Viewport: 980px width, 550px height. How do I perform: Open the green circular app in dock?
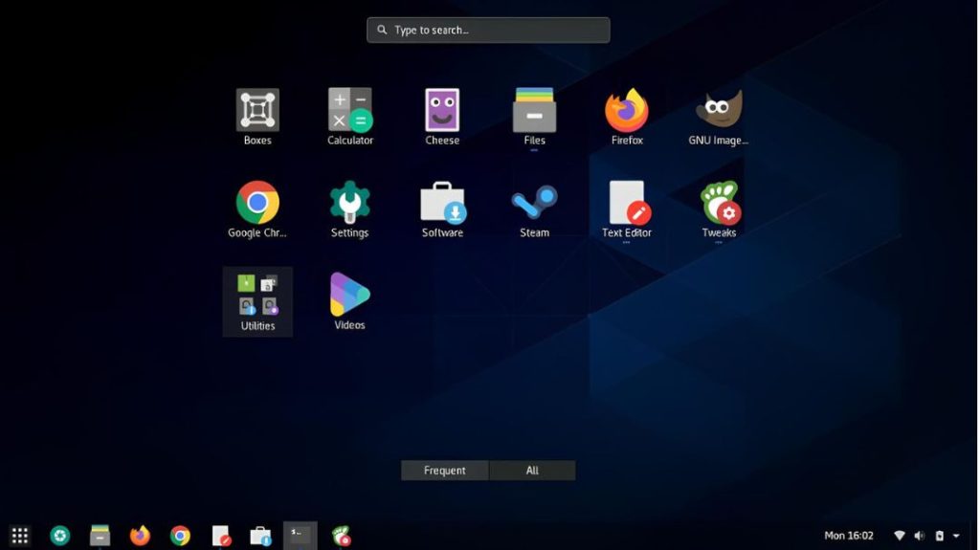coord(60,536)
